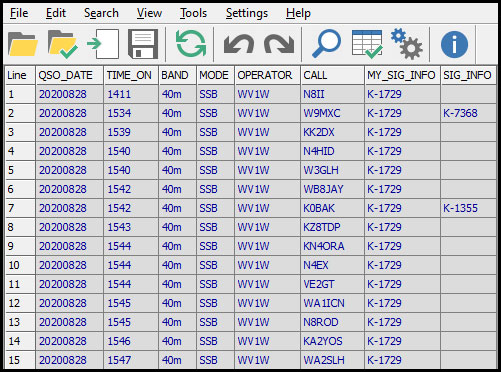Open the Help menu
The width and height of the screenshot is (501, 372).
pos(298,13)
